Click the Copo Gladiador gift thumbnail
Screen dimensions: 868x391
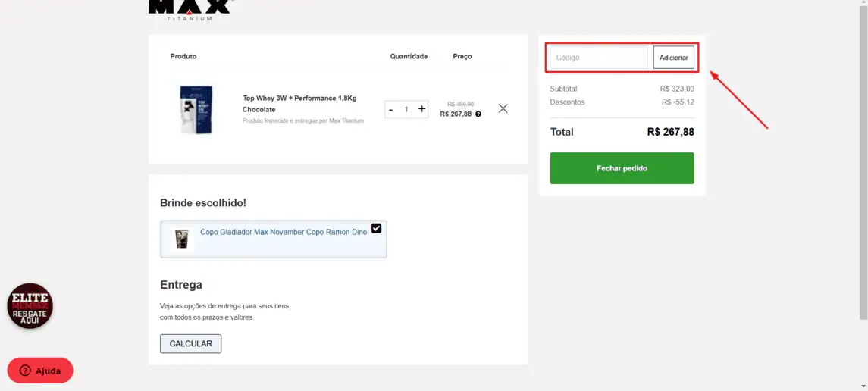coord(182,239)
